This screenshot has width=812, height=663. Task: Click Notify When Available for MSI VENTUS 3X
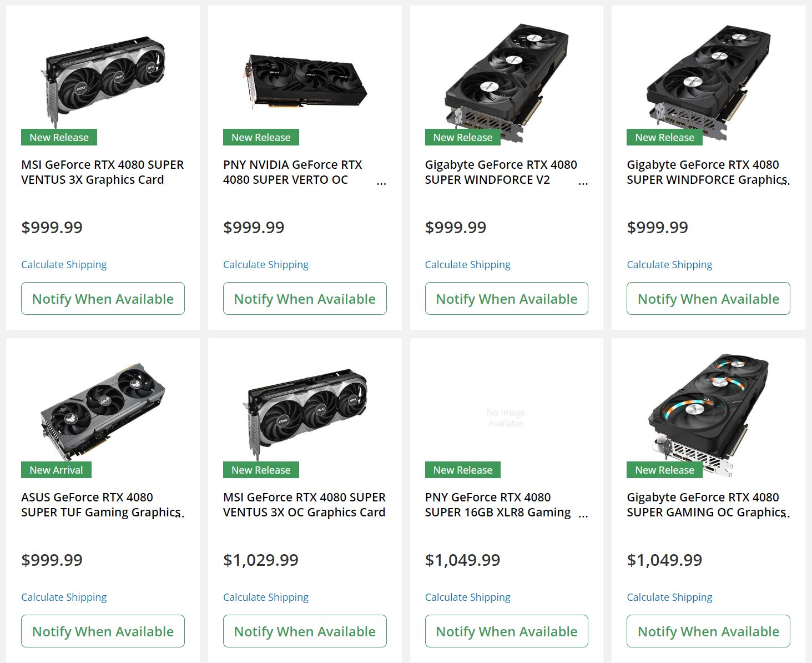[x=103, y=299]
